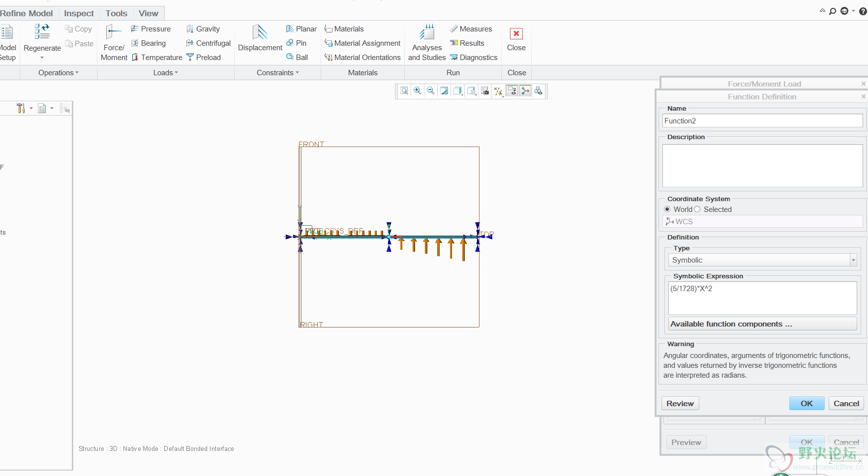Open Analyses and Studies
The image size is (868, 476).
click(x=427, y=43)
